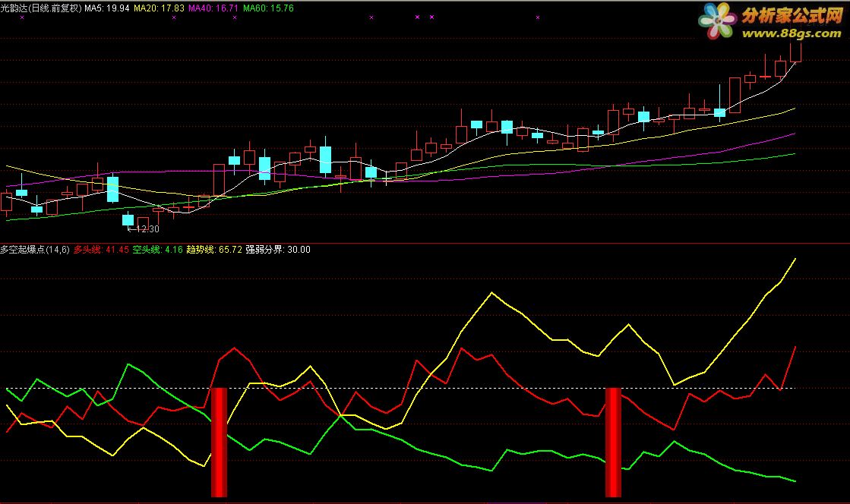The image size is (850, 504).
Task: Click the second red signal bar on the right
Action: tap(613, 443)
